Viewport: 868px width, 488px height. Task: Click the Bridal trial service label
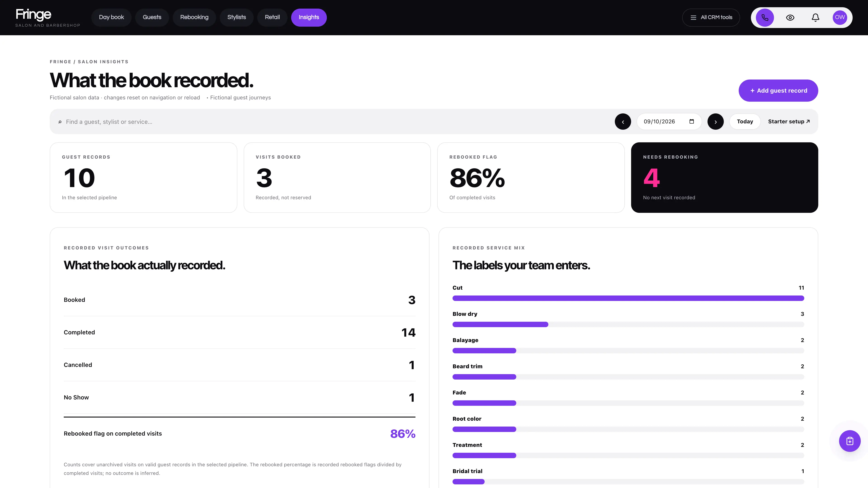click(x=467, y=471)
